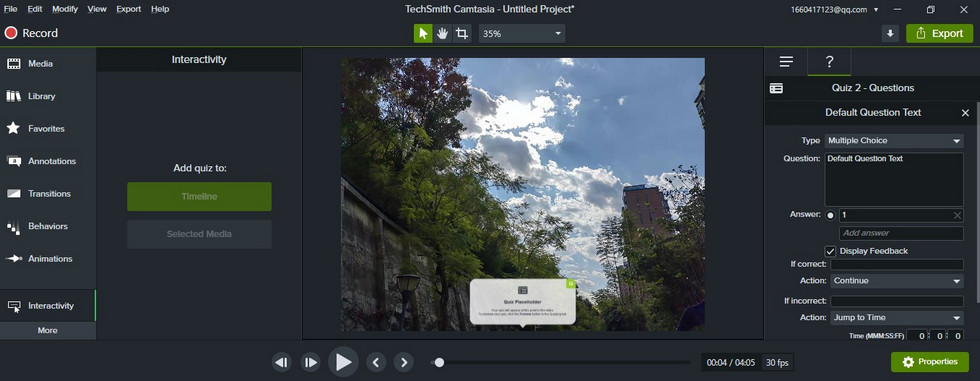The height and width of the screenshot is (381, 980).
Task: Click the Question text box
Action: (894, 179)
